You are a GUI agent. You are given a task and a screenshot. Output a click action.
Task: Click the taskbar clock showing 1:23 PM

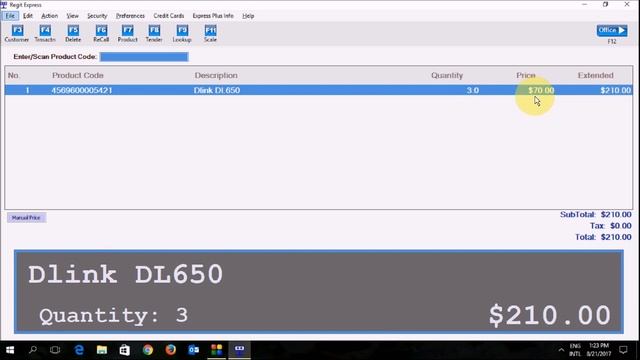coord(599,350)
